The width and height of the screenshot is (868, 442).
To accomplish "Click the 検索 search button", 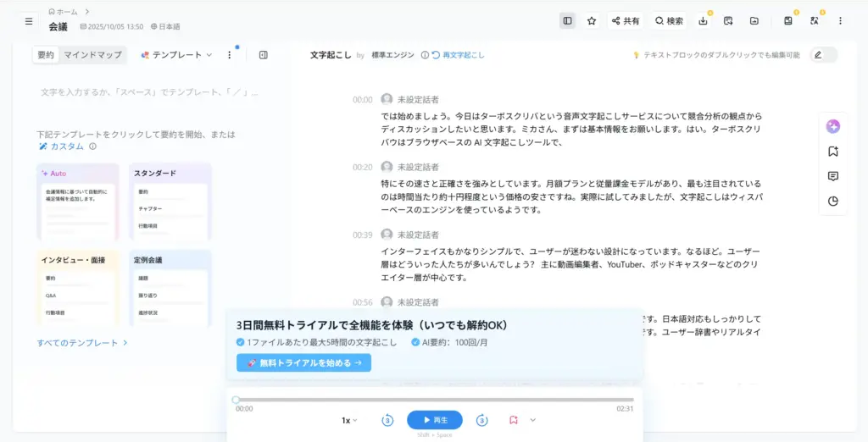I will [669, 21].
